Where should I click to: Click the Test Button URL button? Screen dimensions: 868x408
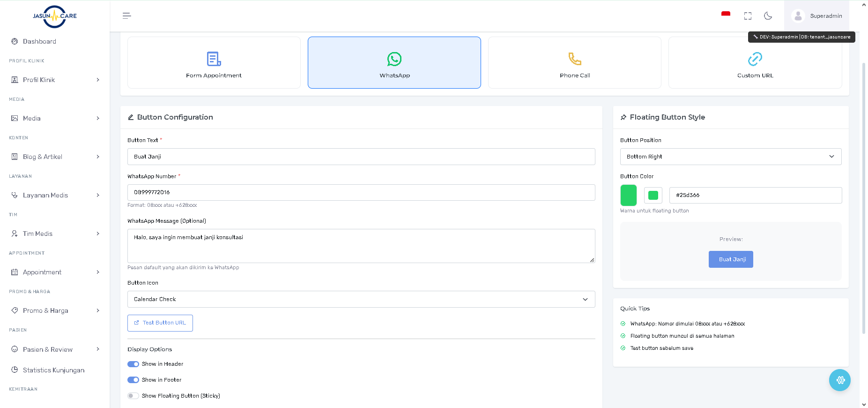pos(160,323)
